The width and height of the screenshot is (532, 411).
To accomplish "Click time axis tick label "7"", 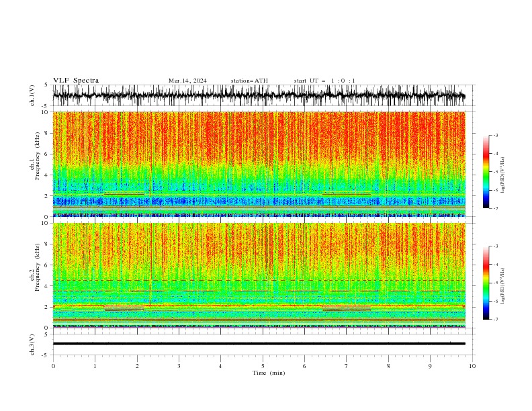I will (x=347, y=366).
